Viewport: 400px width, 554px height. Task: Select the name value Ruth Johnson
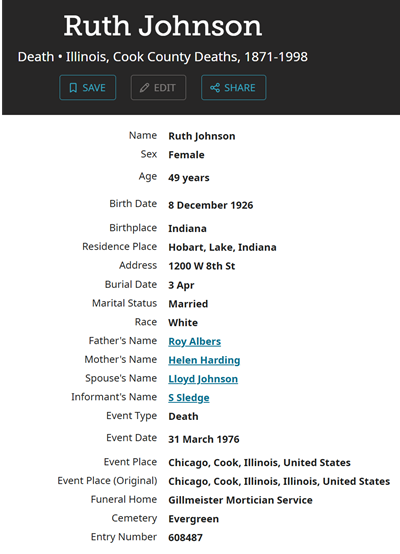[202, 136]
